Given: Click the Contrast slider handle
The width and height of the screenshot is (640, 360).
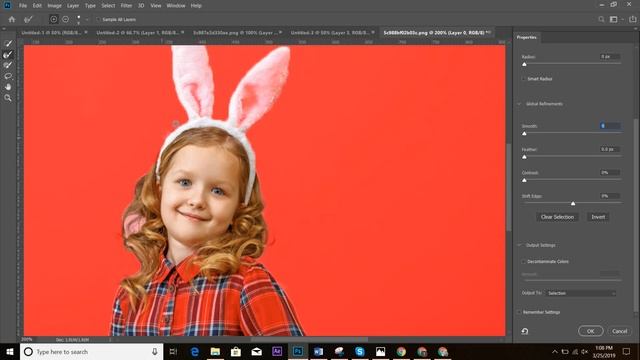Looking at the screenshot, I should (524, 180).
